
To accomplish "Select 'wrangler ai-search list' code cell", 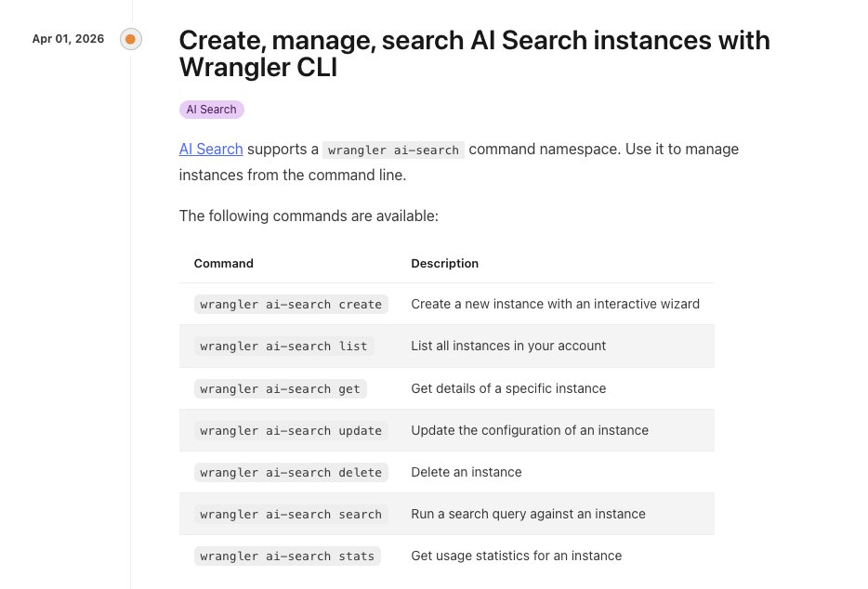I will point(284,346).
